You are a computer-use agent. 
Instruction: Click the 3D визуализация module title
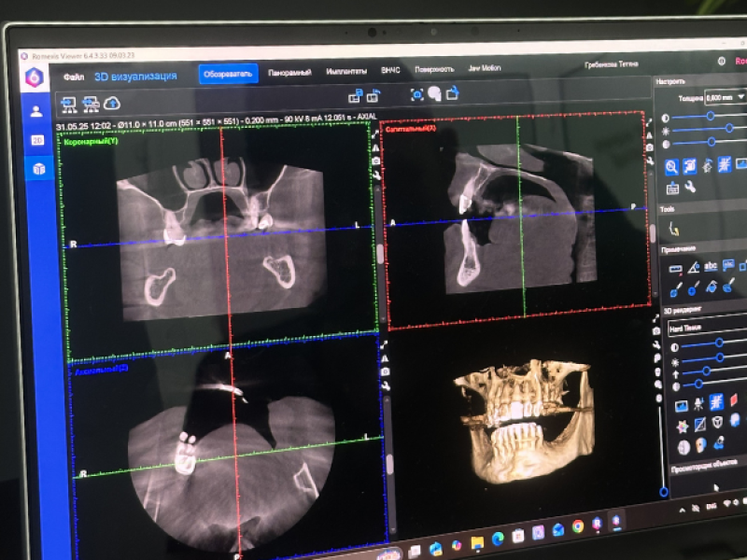(135, 77)
